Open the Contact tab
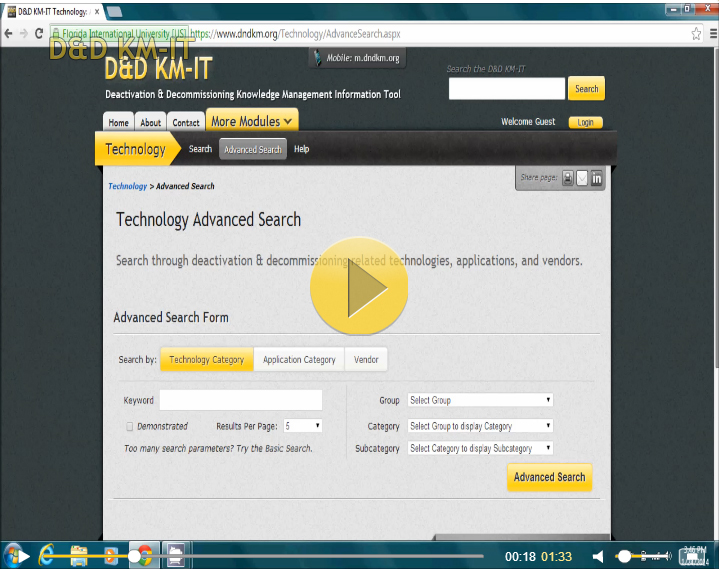Viewport: 719px width, 571px height. tap(186, 122)
